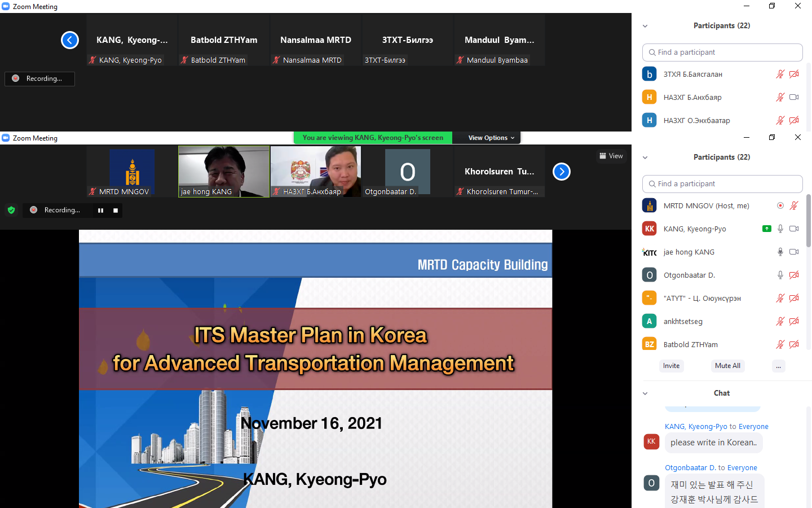Unmute MRTD MNGOV host microphone

[x=794, y=206]
